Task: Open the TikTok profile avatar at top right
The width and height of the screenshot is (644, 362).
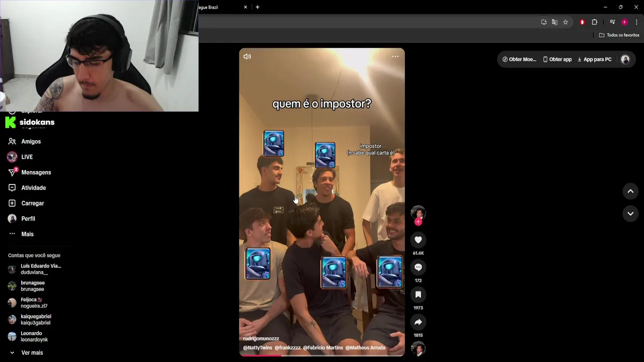Action: (625, 59)
